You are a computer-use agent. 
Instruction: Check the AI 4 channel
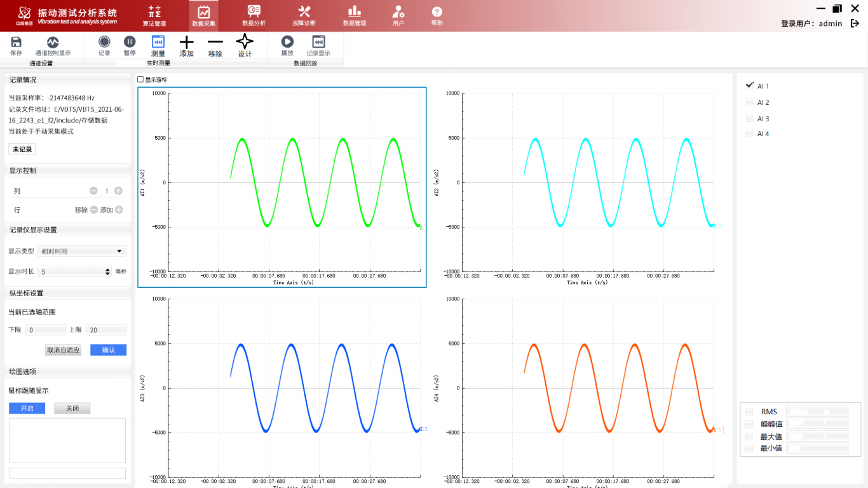(750, 133)
